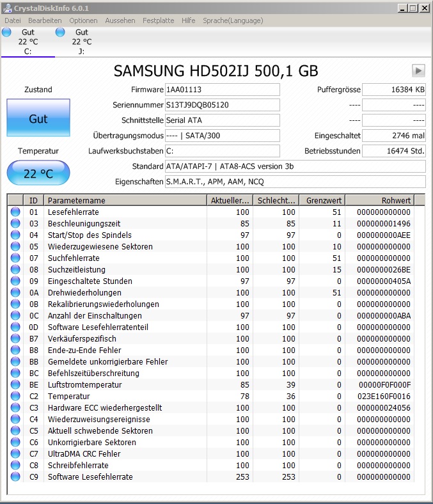Click status orb for Gemeldete unkorrigierbare Fehler
Image resolution: width=433 pixels, height=504 pixels.
15,361
